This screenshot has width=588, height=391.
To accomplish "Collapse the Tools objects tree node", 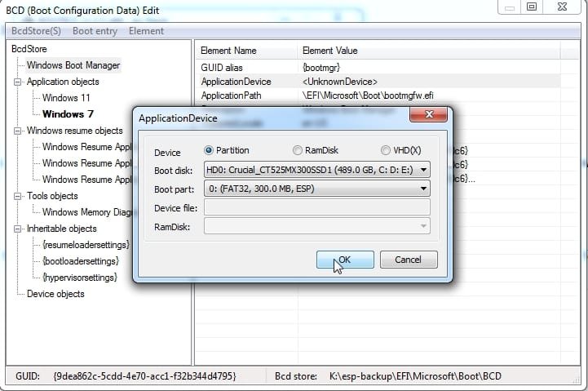I will pyautogui.click(x=18, y=196).
